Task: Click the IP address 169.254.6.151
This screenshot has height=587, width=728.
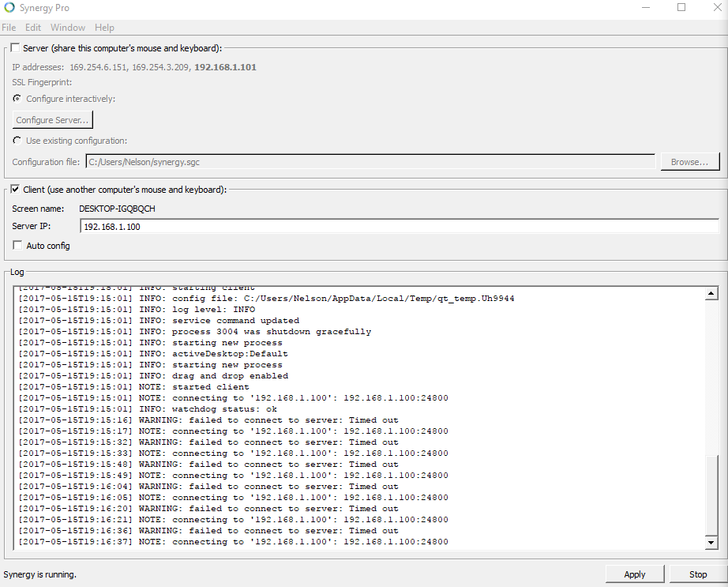Action: point(98,67)
